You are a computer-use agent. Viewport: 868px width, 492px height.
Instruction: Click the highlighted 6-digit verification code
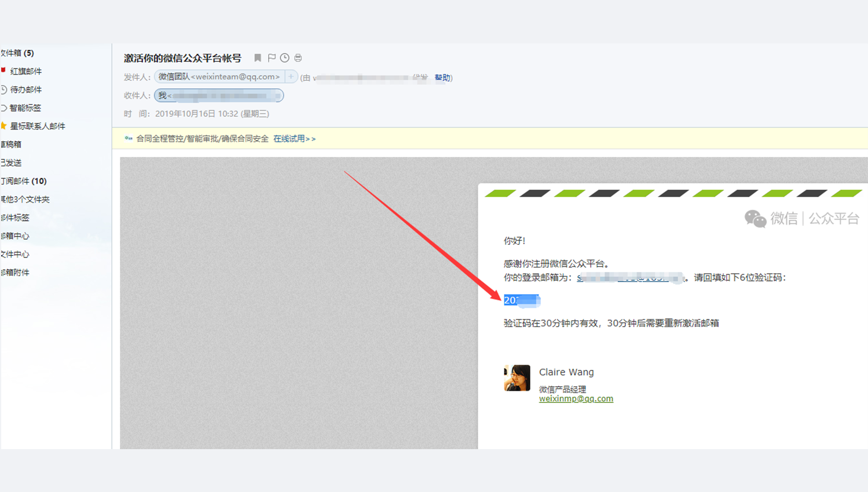click(522, 300)
